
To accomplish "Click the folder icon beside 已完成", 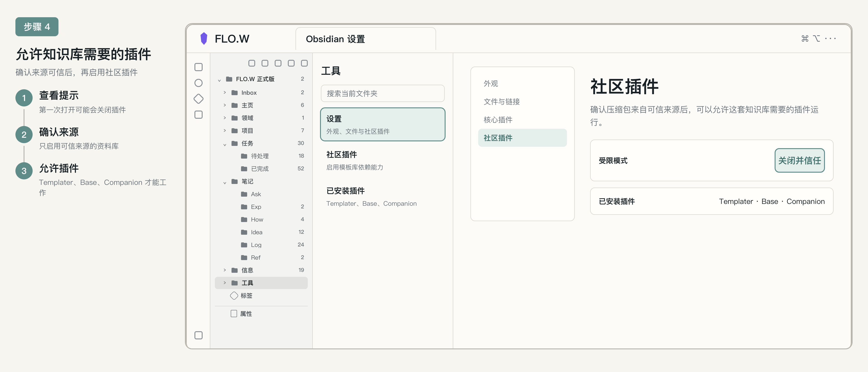I will (x=244, y=169).
